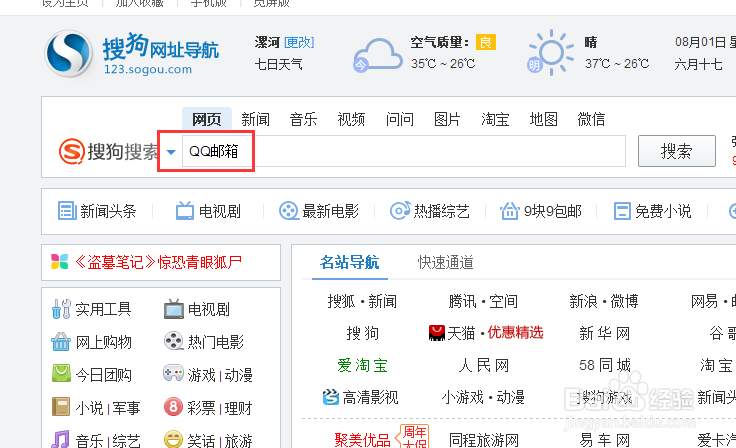The height and width of the screenshot is (448, 736).
Task: Open the 爱淘宝 green link
Action: [x=362, y=365]
